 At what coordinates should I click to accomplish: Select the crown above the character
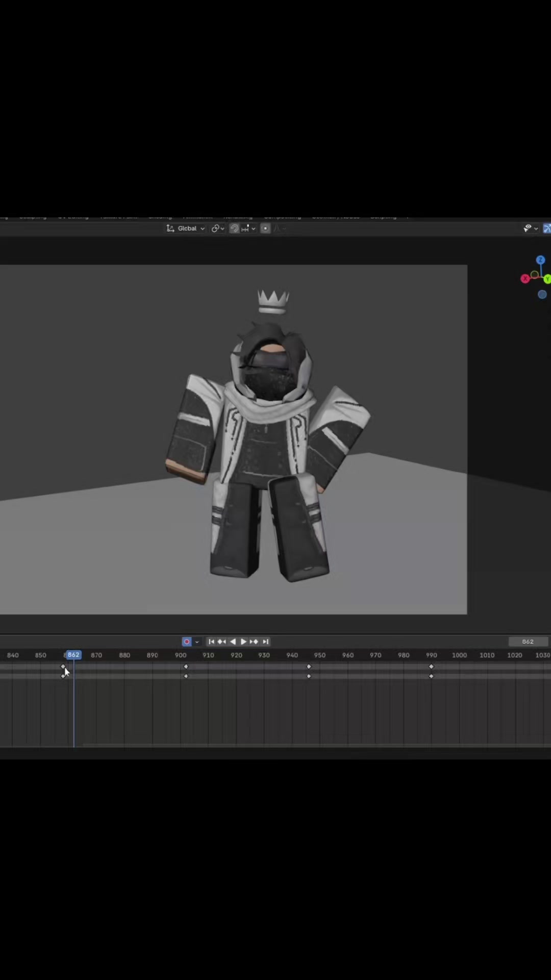point(273,302)
